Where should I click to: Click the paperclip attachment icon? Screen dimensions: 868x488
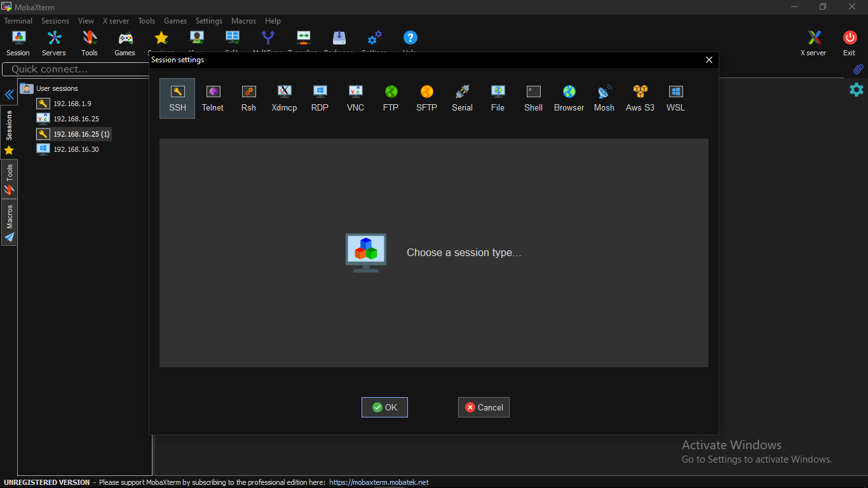click(858, 69)
